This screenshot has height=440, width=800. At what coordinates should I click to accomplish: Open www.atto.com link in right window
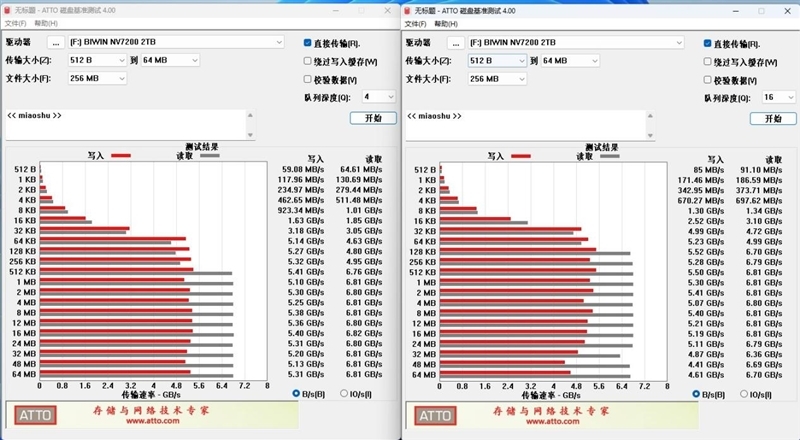tap(553, 422)
